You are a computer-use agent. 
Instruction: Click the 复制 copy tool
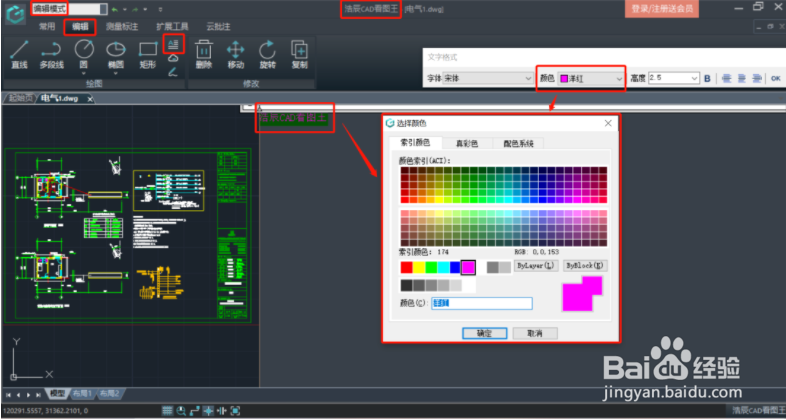coord(299,55)
